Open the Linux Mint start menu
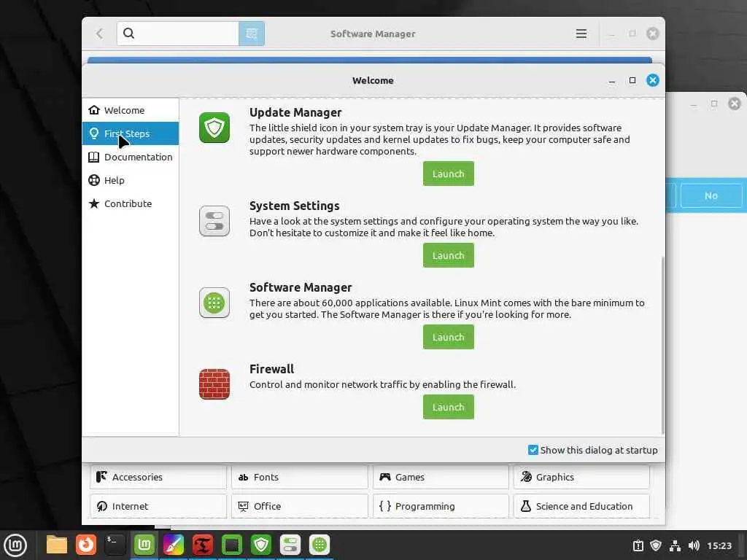747x560 pixels. tap(15, 545)
